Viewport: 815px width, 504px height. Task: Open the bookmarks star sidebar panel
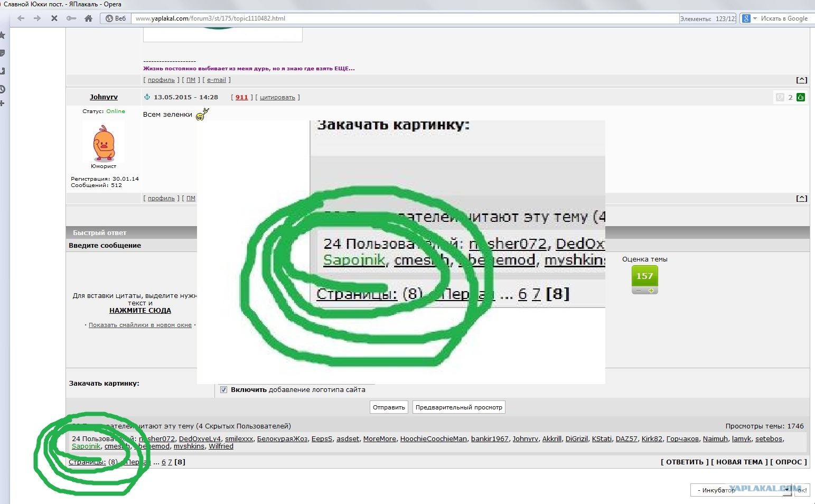click(x=3, y=35)
